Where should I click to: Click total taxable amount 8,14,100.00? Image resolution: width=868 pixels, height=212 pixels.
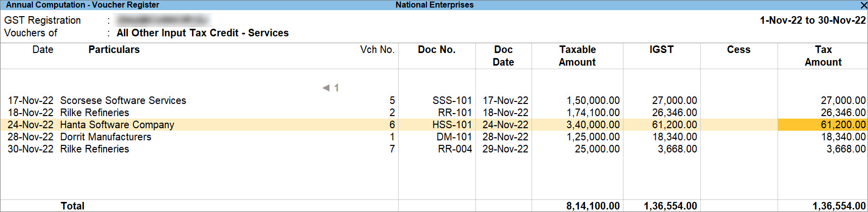[593, 206]
